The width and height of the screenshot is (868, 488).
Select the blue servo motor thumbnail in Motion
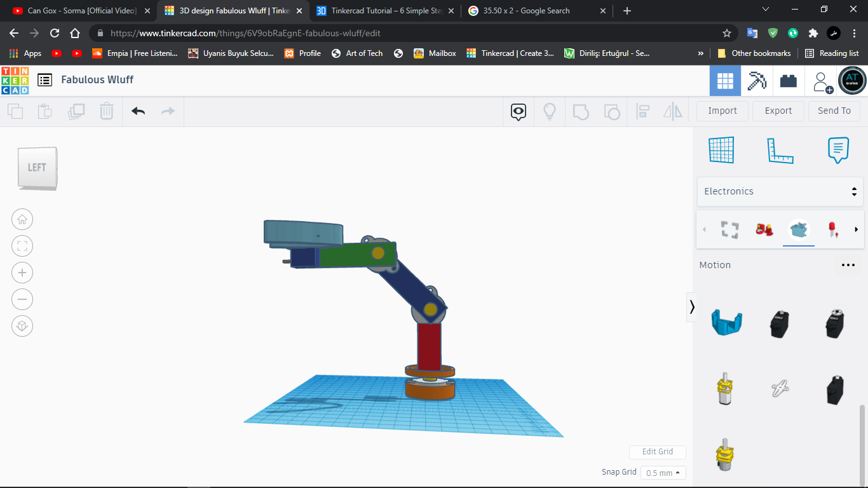(726, 323)
